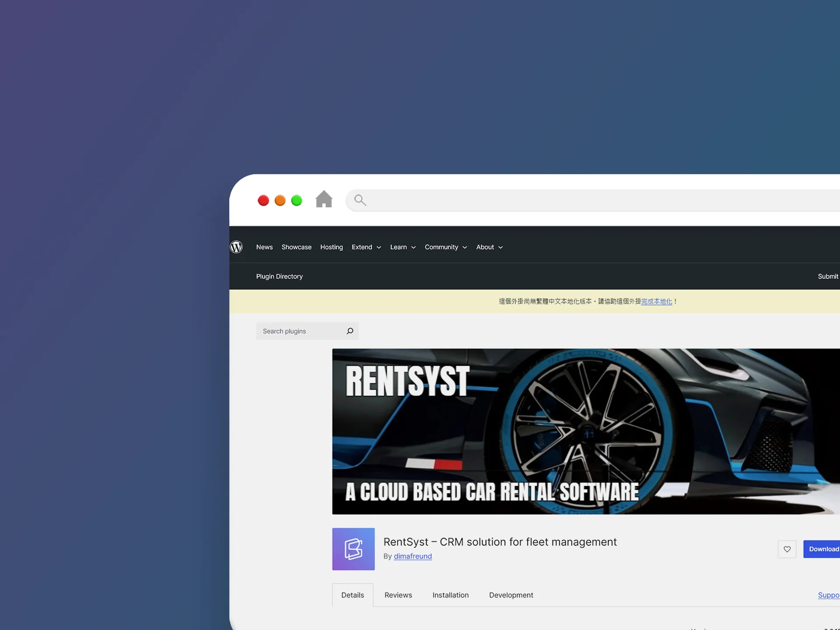
Task: Click the RentSyst plugin title text
Action: (x=500, y=542)
